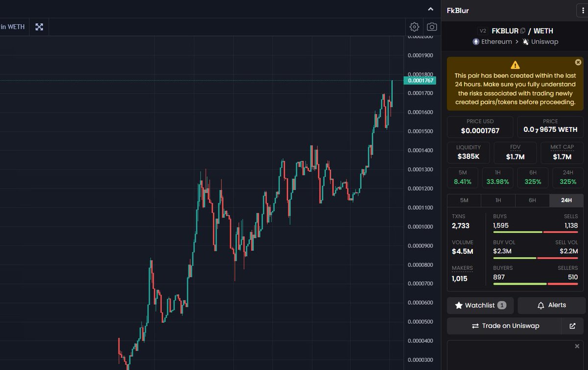Click the BUY VOL $2.3M value
The image size is (588, 370).
coord(502,251)
